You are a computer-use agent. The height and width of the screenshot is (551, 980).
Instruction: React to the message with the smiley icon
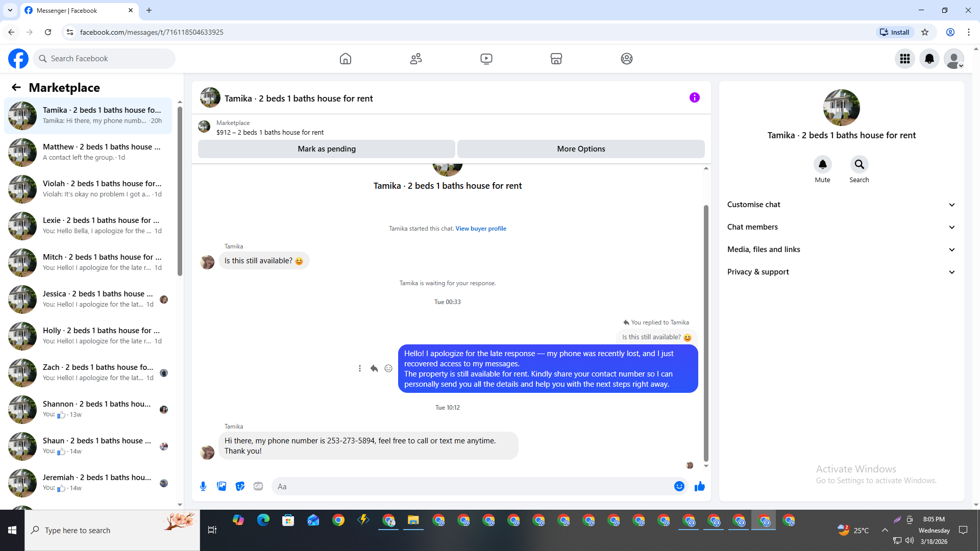pyautogui.click(x=388, y=368)
